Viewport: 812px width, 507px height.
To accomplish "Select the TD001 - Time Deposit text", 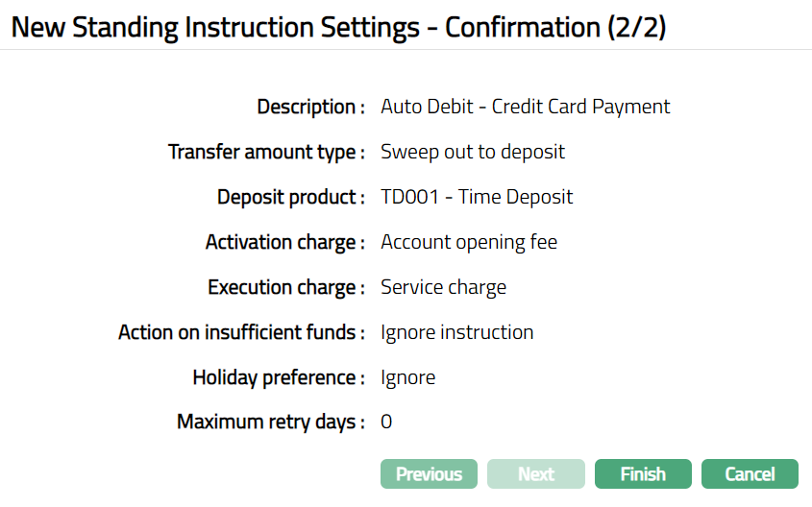I will click(477, 197).
